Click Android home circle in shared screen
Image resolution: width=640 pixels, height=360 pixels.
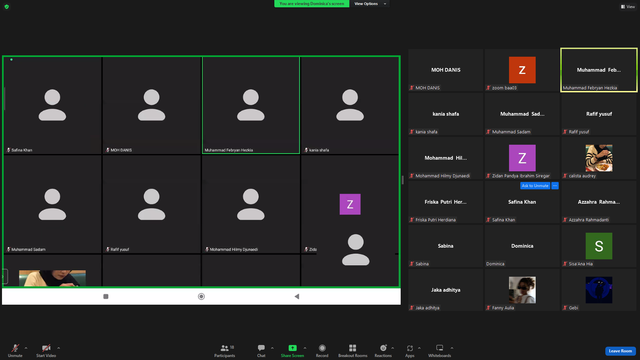201,297
